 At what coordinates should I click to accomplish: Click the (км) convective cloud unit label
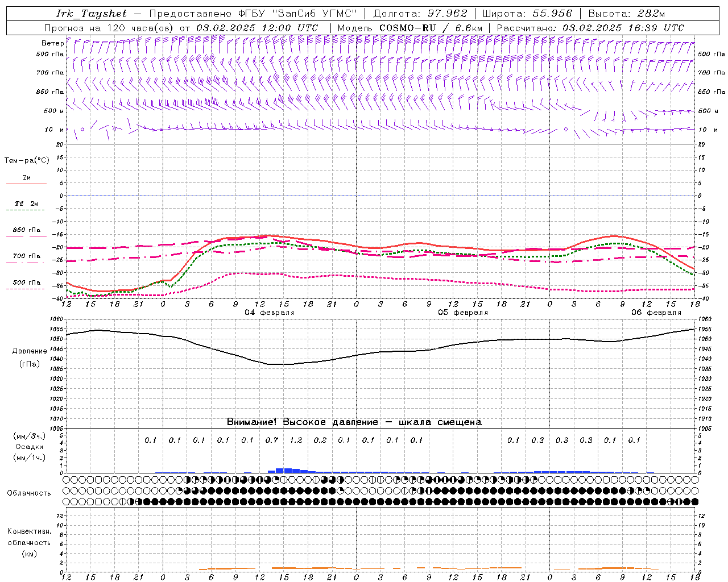(x=29, y=554)
